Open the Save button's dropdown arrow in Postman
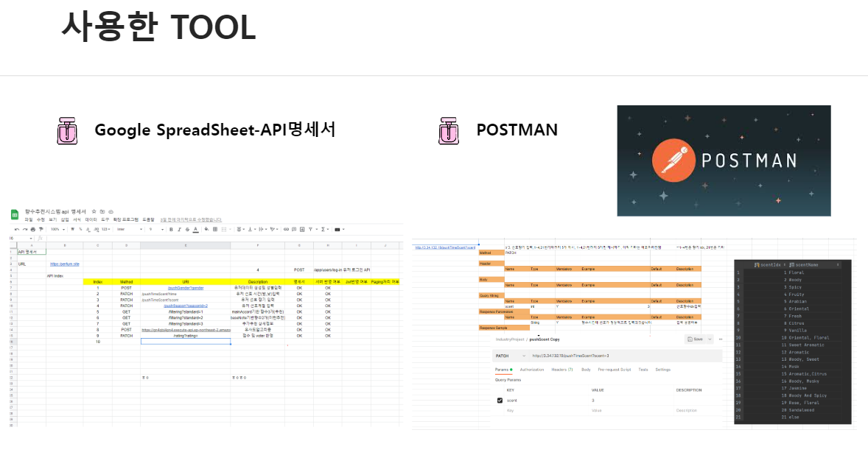 [710, 339]
